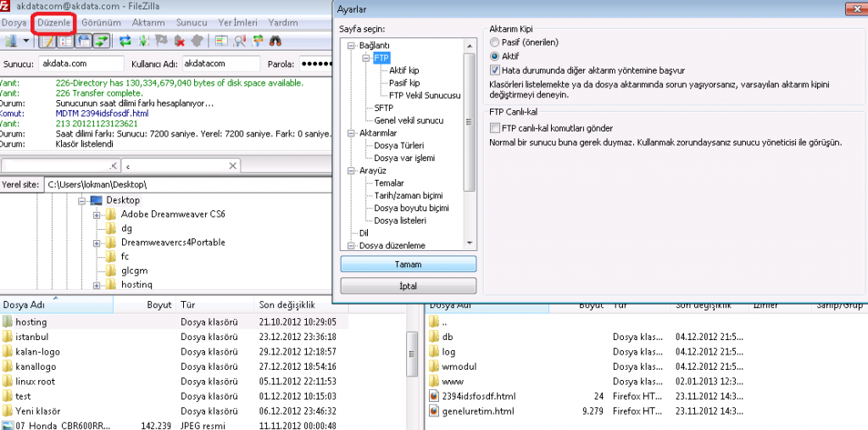This screenshot has height=430, width=868.
Task: Open the Site Manager toolbar icon
Action: (10, 41)
